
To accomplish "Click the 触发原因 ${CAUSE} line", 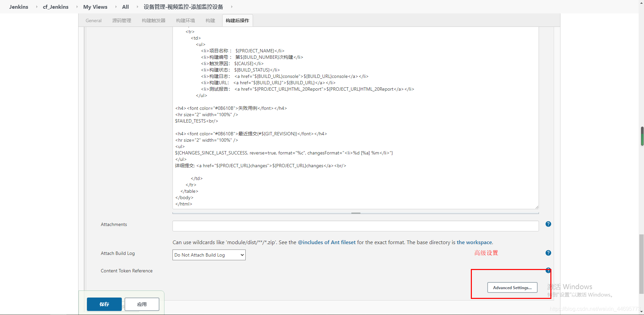I will coord(232,63).
